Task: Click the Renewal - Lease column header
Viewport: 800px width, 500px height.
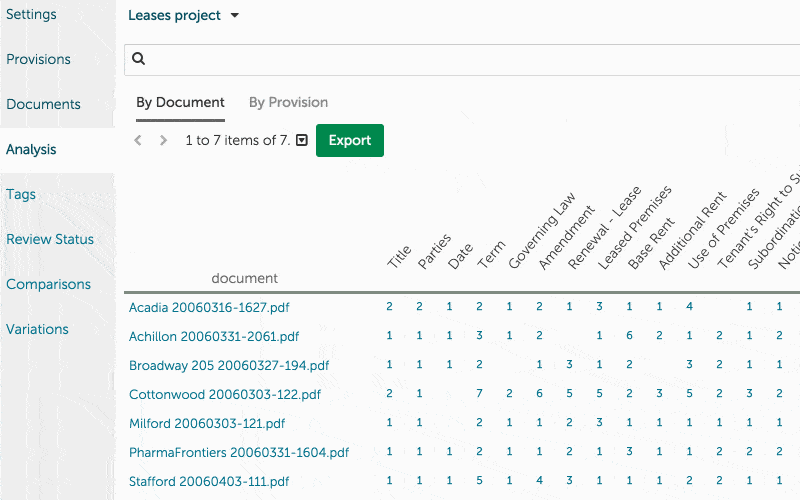Action: coord(604,228)
